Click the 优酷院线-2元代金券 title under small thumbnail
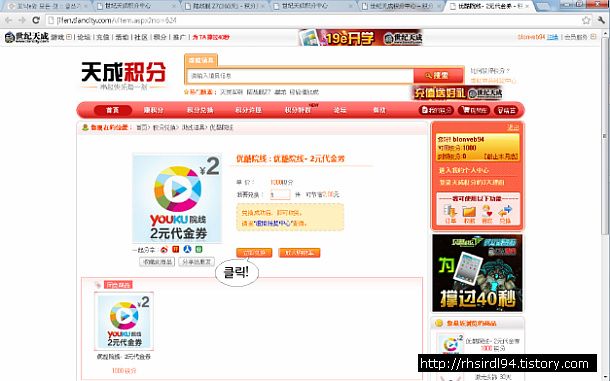 click(124, 357)
